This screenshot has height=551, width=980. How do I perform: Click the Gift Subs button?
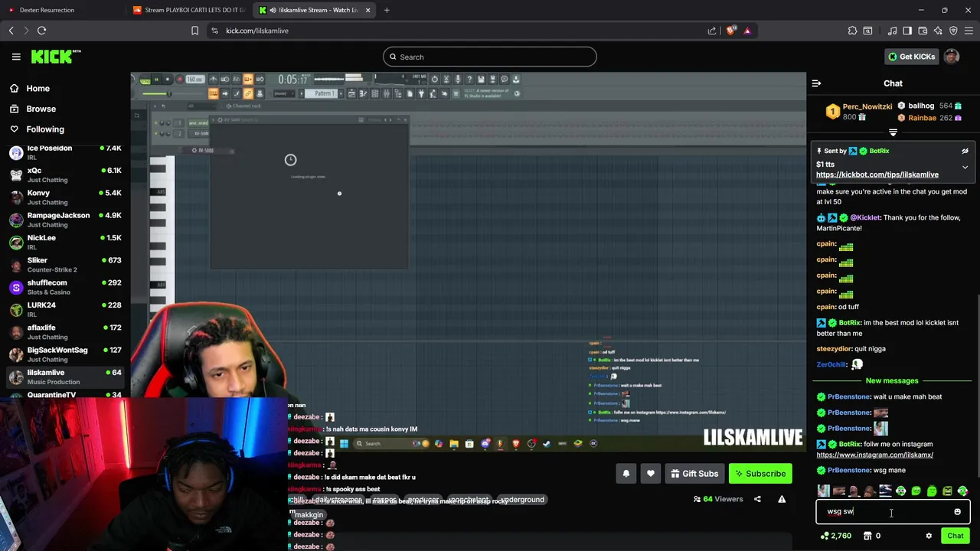coord(694,474)
